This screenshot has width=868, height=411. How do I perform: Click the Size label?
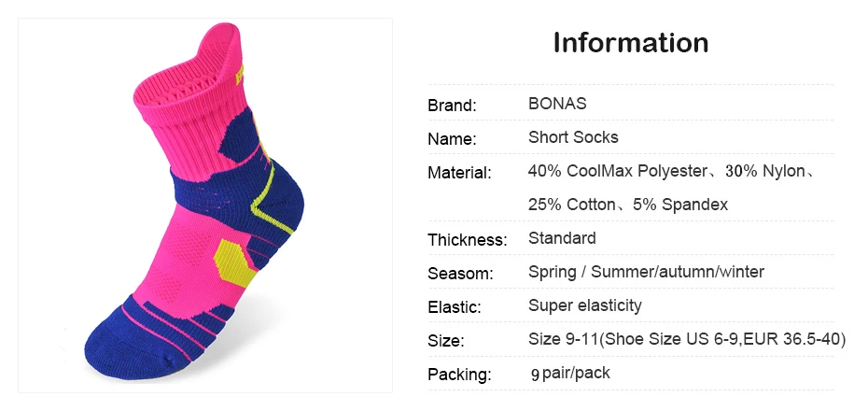[445, 341]
